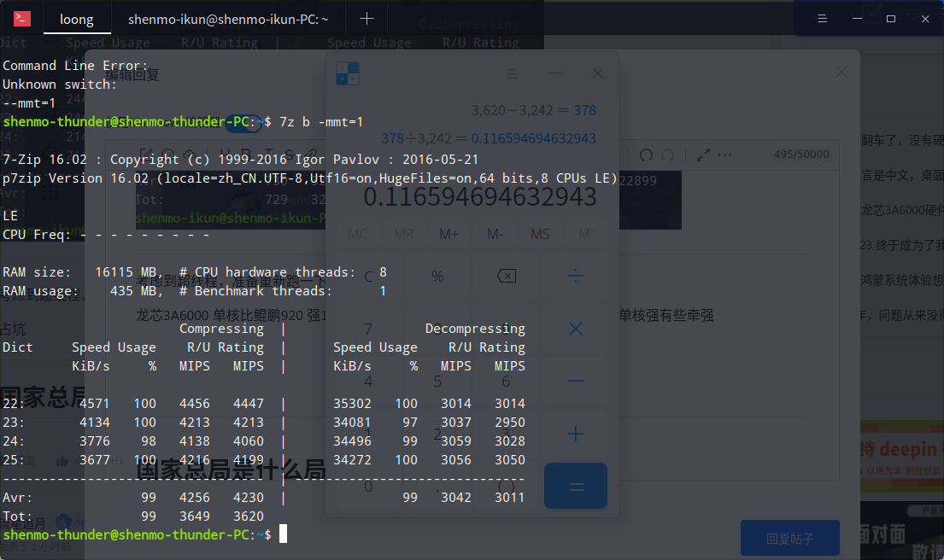This screenshot has height=560, width=944.
Task: Click the calculator backspace icon
Action: click(507, 276)
